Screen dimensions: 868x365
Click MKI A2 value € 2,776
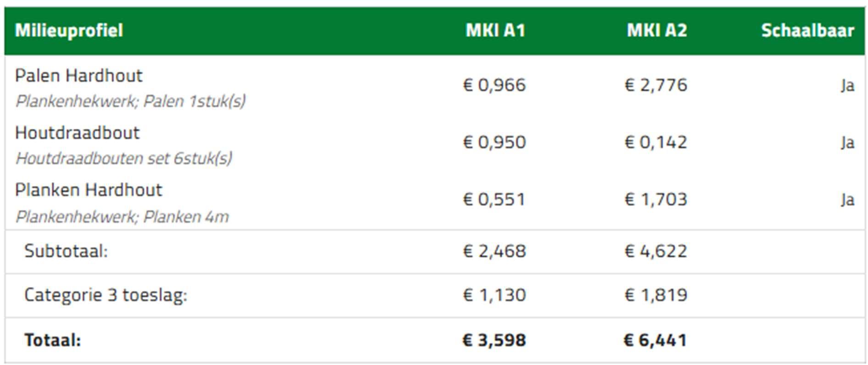(656, 85)
